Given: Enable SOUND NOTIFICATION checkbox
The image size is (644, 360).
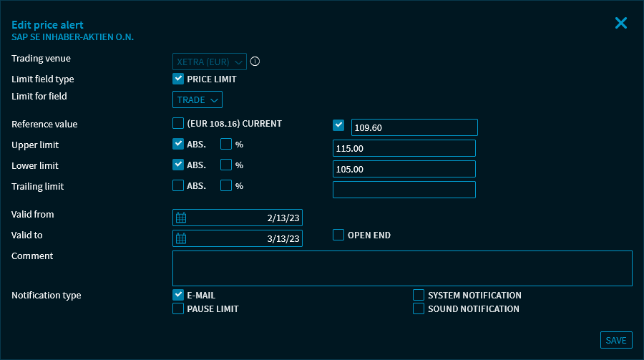Looking at the screenshot, I should [x=419, y=308].
